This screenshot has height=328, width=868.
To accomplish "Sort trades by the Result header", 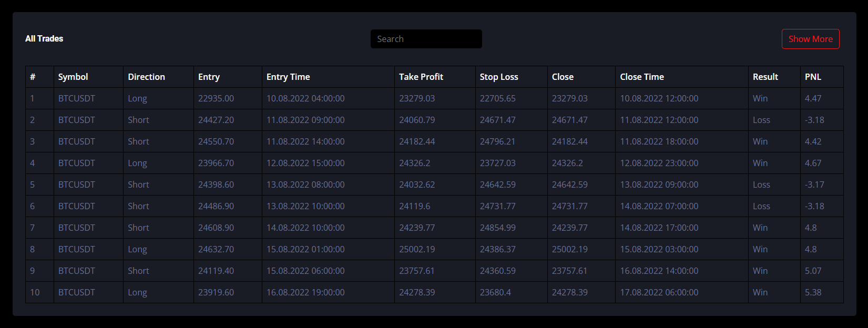I will [x=765, y=77].
